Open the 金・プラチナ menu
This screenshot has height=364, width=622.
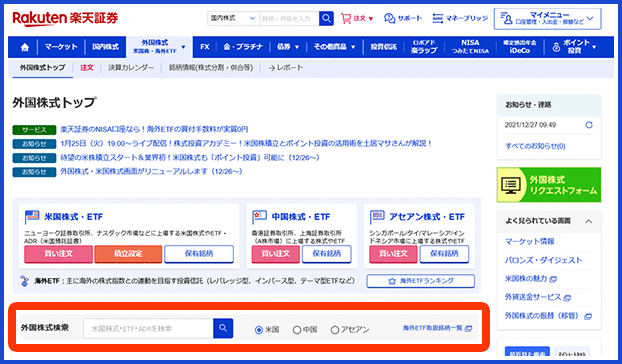(243, 47)
